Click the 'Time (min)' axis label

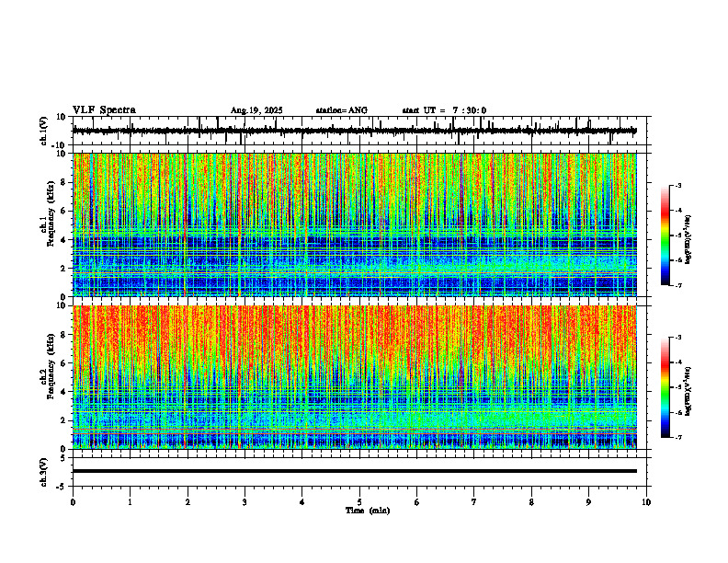(x=368, y=511)
